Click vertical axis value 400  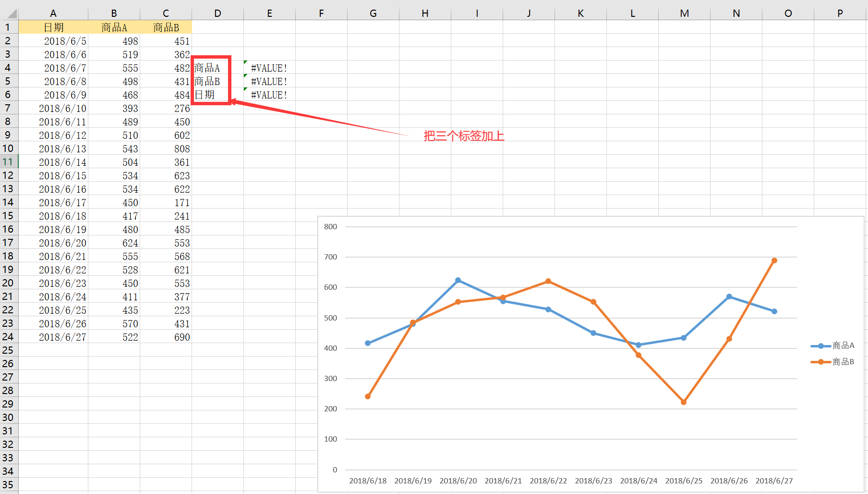(x=330, y=348)
